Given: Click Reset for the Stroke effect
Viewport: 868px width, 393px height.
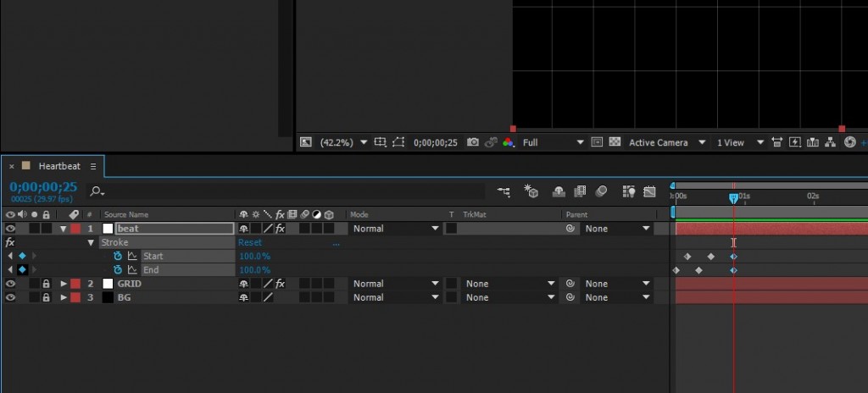Looking at the screenshot, I should (x=249, y=242).
